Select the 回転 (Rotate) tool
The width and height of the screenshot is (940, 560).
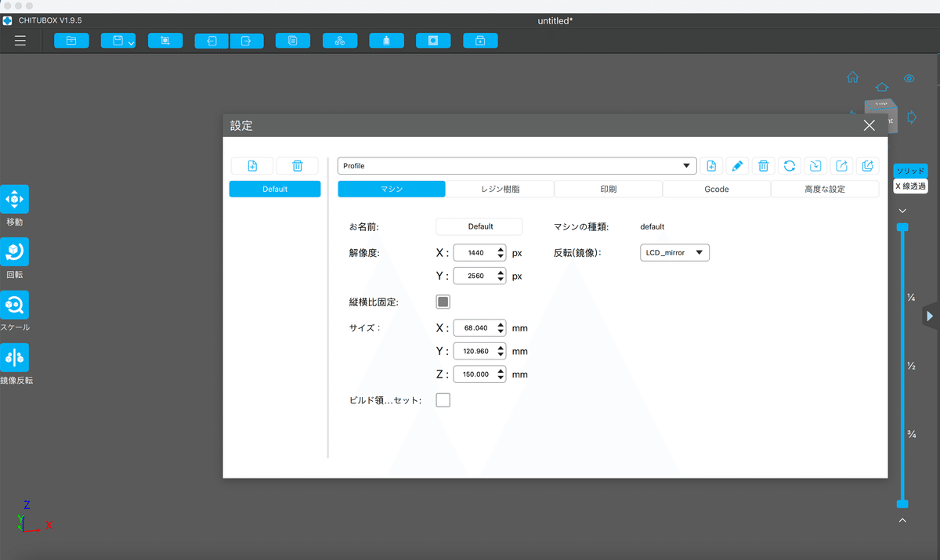pos(15,253)
